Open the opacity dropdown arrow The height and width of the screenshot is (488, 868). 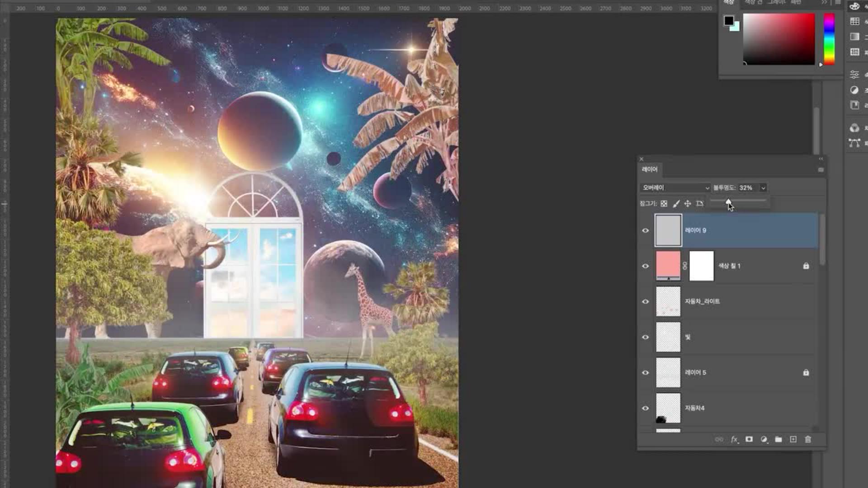coord(763,188)
